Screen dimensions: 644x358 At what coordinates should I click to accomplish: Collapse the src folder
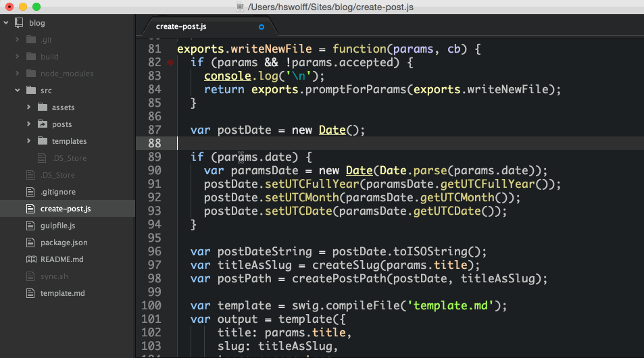click(x=16, y=91)
